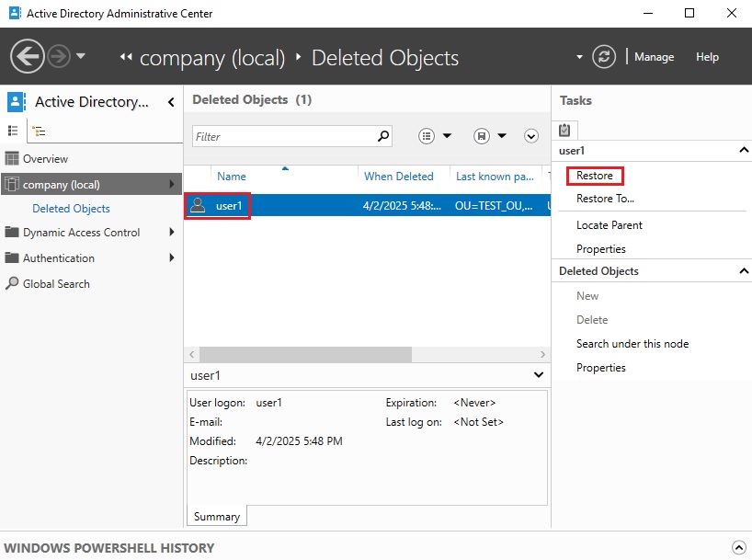Click Restore in the Tasks pane

[595, 176]
